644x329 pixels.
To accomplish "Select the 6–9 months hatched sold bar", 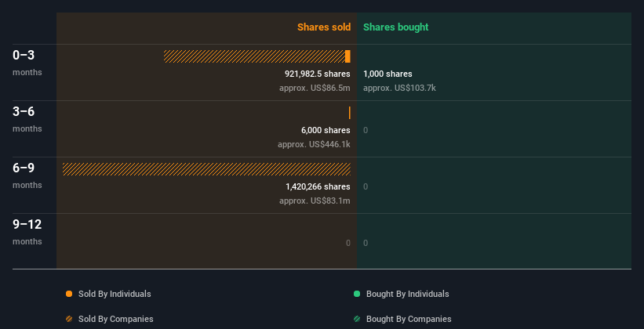I will pos(206,169).
